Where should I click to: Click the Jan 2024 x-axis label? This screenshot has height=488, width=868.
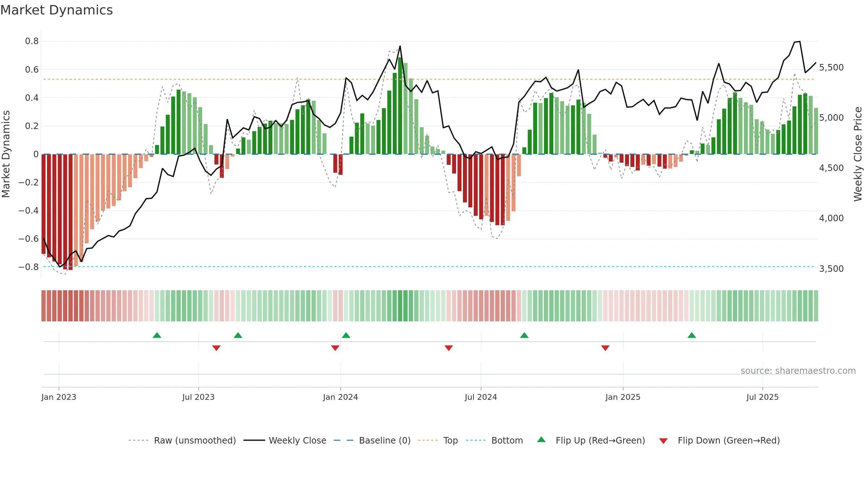pos(340,397)
